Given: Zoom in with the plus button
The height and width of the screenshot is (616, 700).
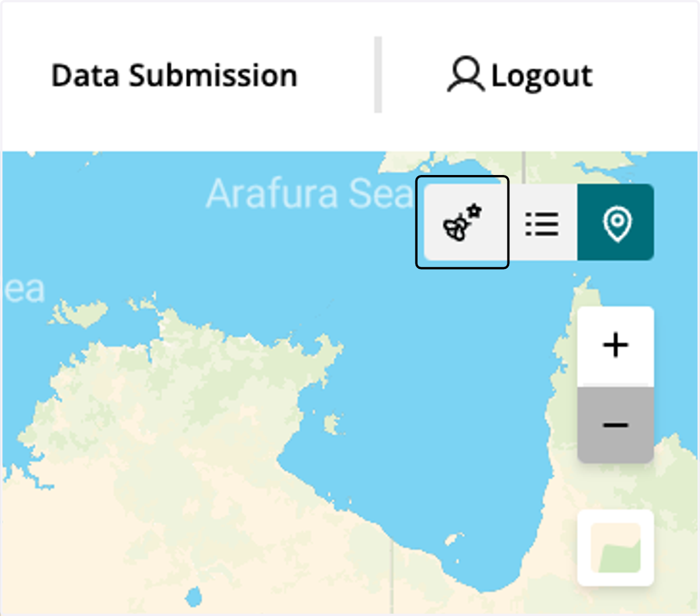Looking at the screenshot, I should point(615,345).
